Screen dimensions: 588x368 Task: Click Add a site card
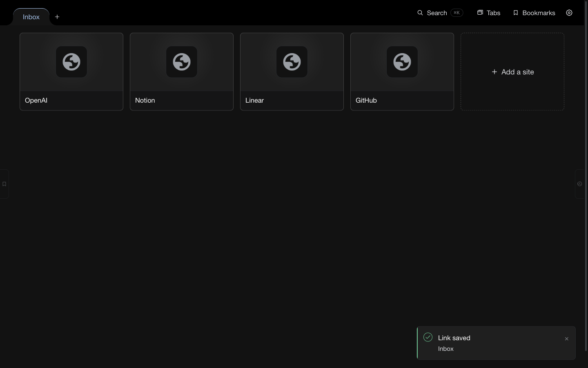coord(512,72)
